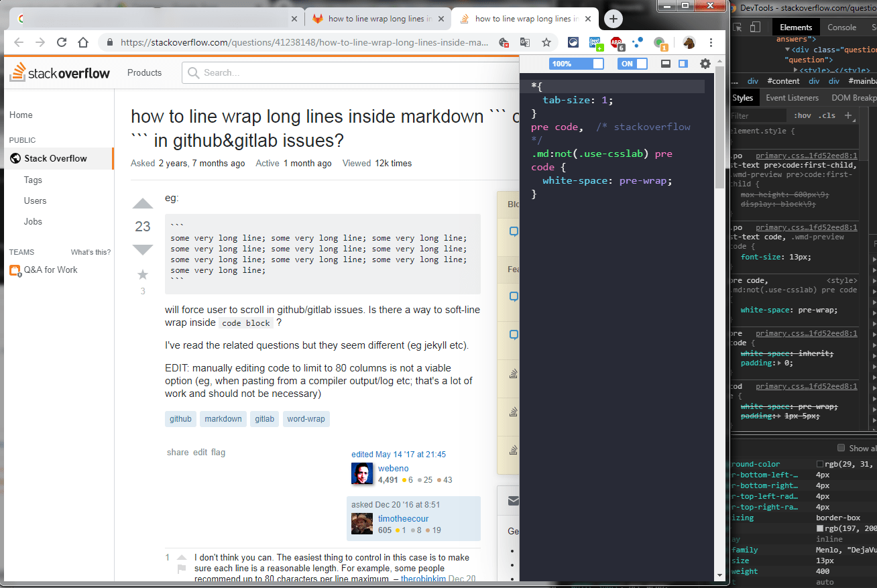Switch to the DevTools Elements tab
This screenshot has height=588, width=877.
796,27
